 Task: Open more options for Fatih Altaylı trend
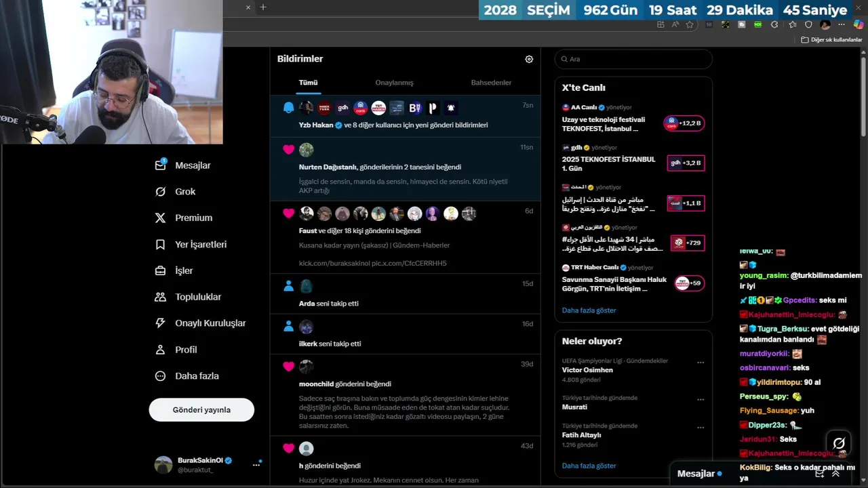pos(701,428)
